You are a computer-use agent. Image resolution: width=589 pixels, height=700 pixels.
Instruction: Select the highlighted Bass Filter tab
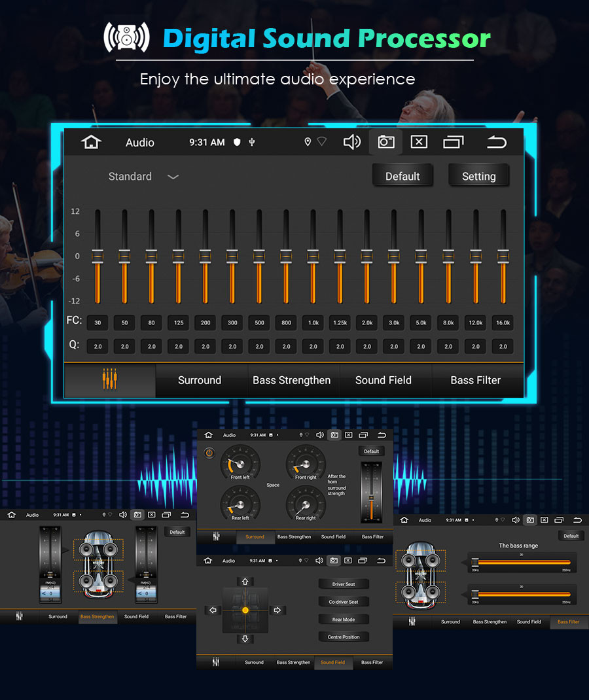point(569,621)
